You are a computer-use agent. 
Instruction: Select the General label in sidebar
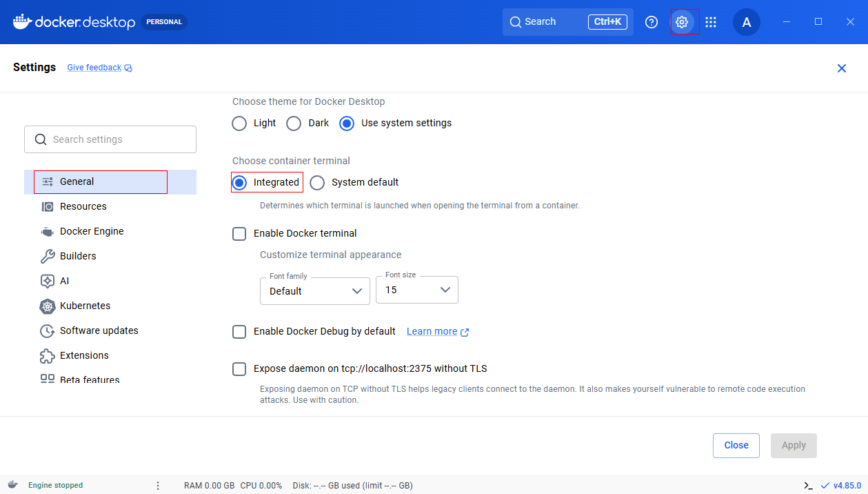coord(77,181)
